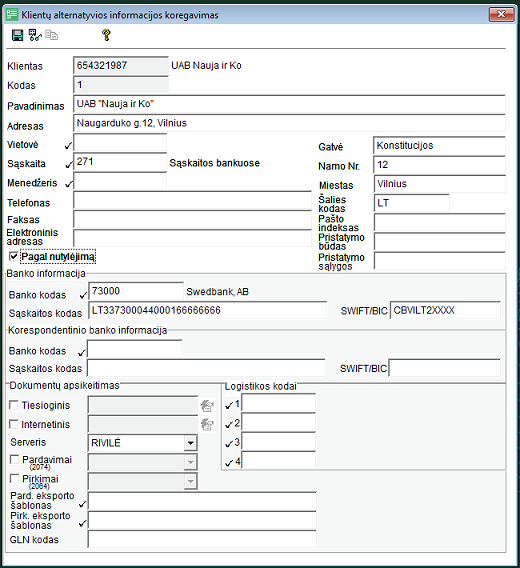Click the save floppy disk icon
The height and width of the screenshot is (568, 520).
coord(17,35)
